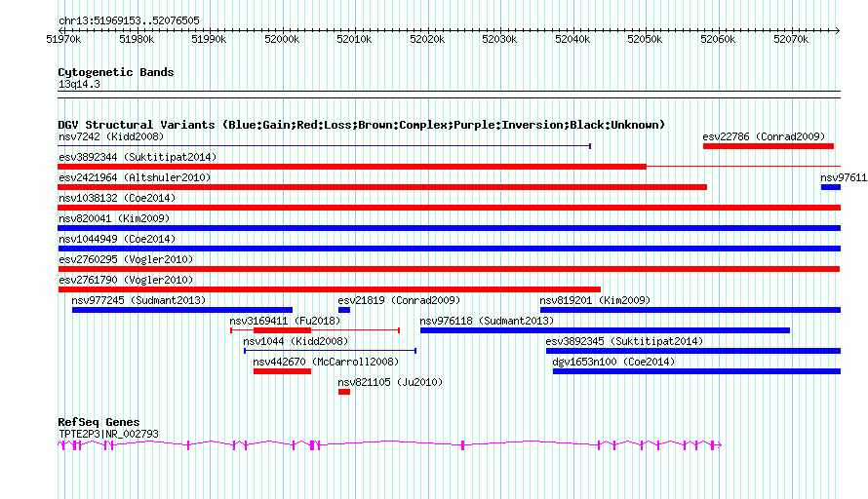
Task: Click the Cytogenetic Bands track title
Action: tap(116, 72)
